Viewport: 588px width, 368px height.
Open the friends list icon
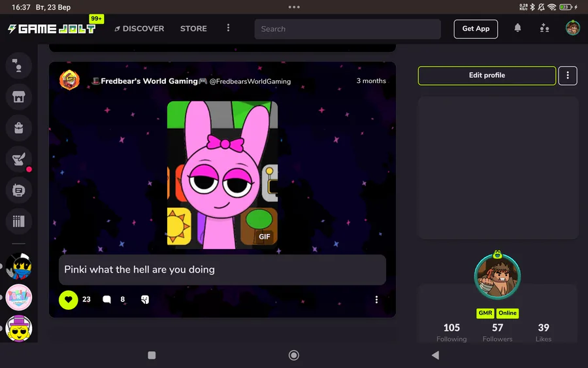[544, 28]
